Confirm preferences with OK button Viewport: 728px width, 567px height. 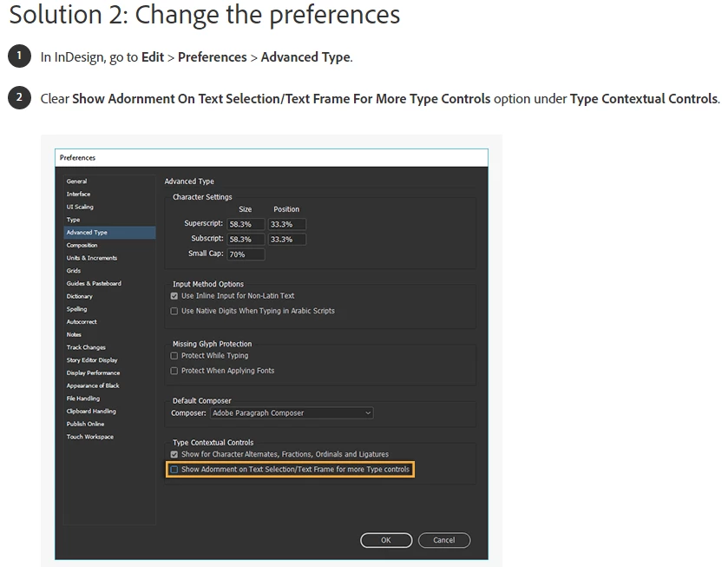point(386,540)
